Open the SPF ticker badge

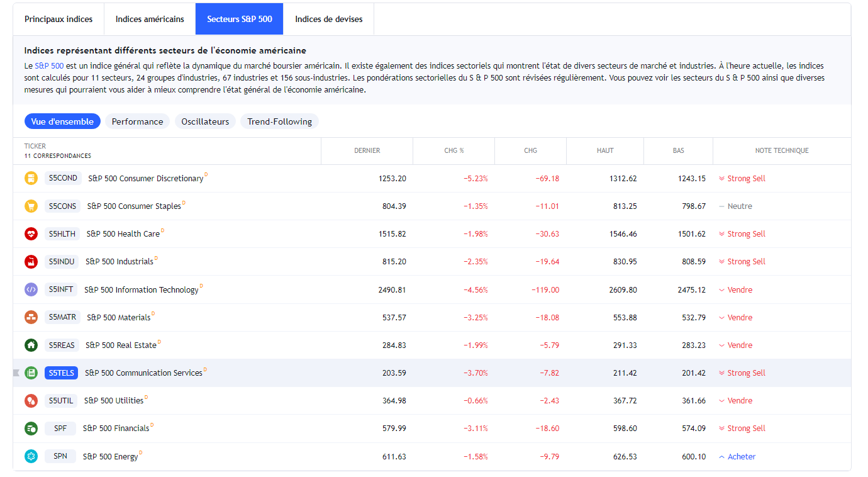point(60,429)
